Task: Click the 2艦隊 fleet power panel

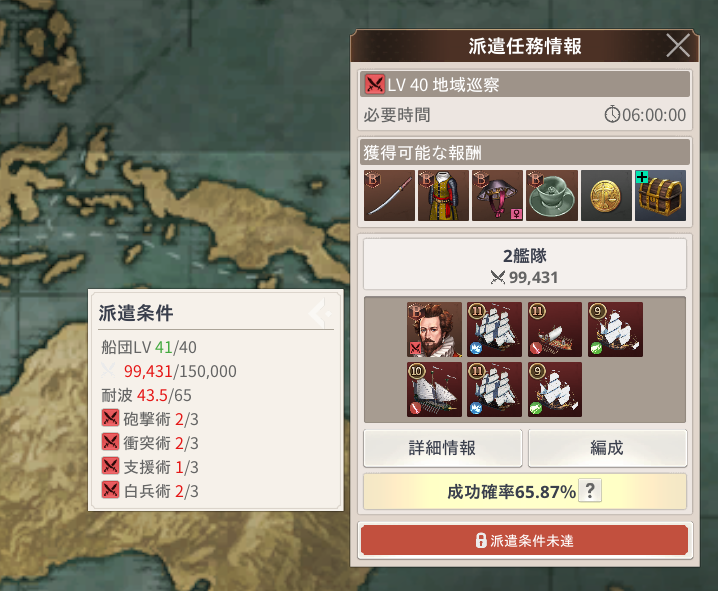Action: tap(525, 265)
